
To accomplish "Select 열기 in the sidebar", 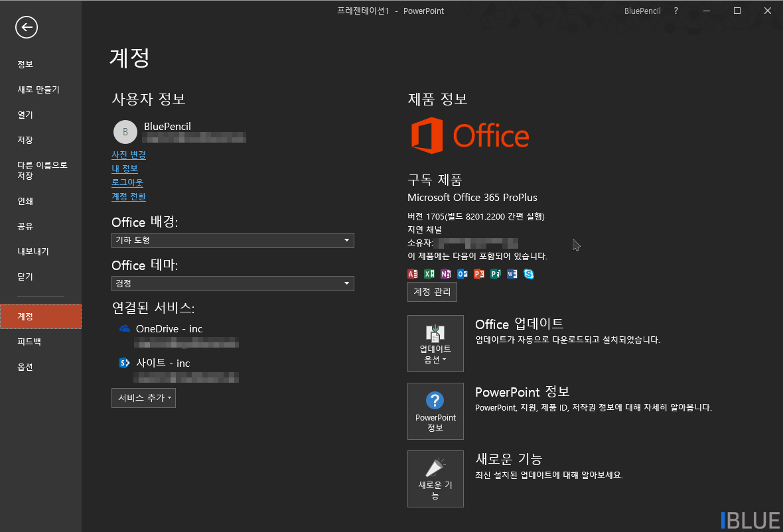I will pos(40,115).
